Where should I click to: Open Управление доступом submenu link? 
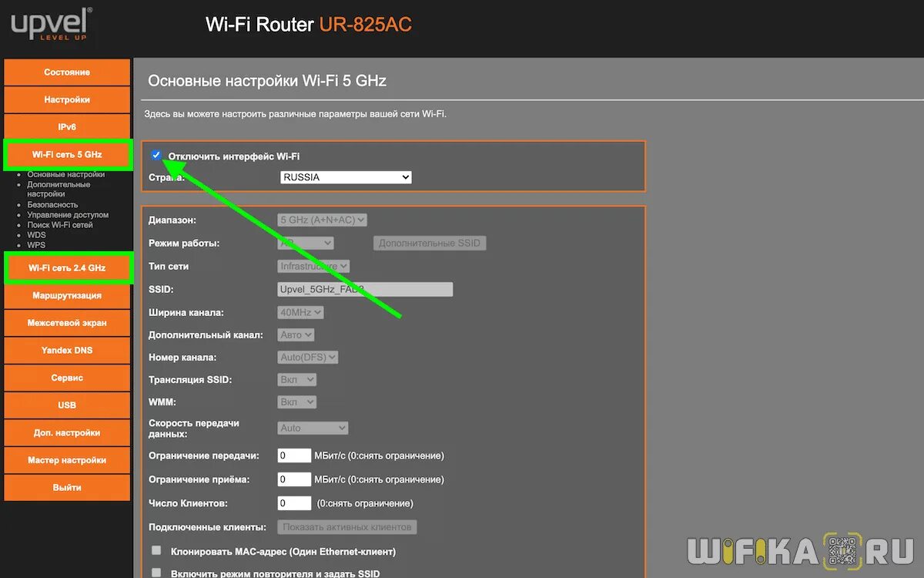click(68, 215)
